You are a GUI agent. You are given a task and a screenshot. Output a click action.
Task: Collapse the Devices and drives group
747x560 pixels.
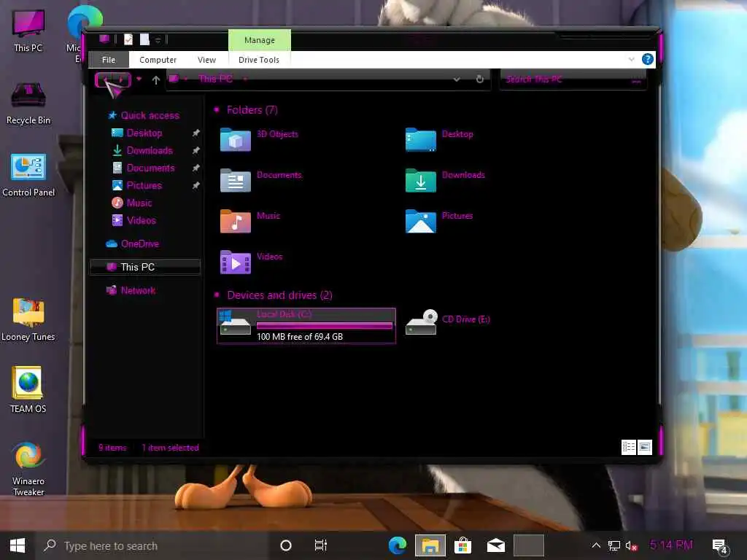point(217,295)
